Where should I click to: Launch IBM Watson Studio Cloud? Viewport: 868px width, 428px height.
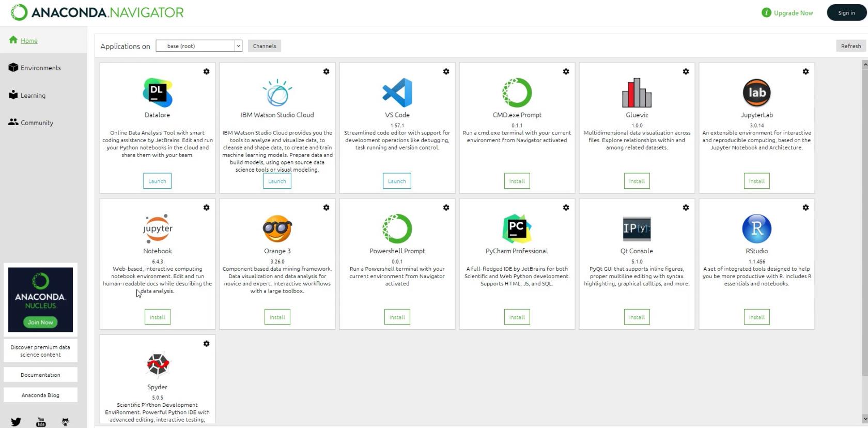click(277, 181)
